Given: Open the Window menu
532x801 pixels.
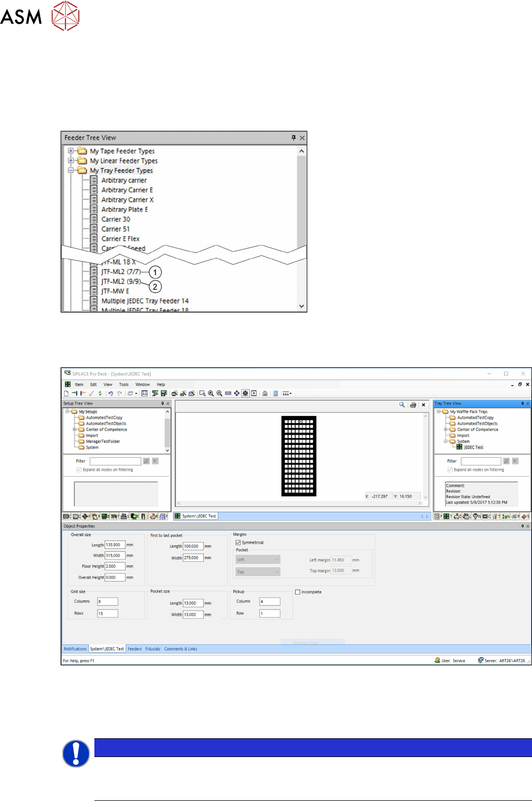Looking at the screenshot, I should [x=143, y=384].
